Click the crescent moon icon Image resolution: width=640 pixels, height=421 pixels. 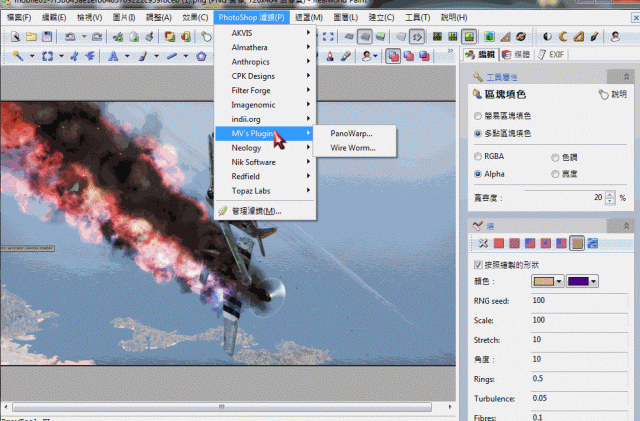pyautogui.click(x=563, y=37)
